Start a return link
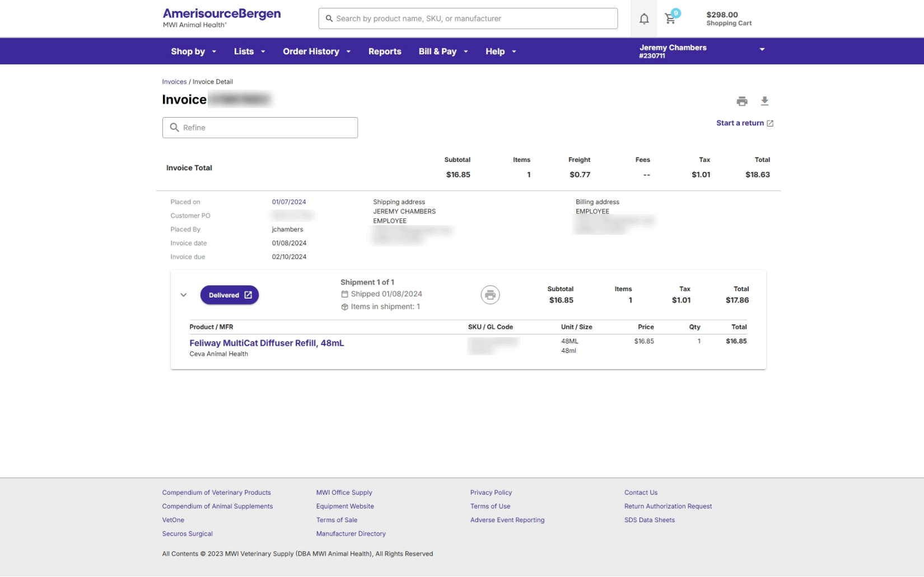 point(745,123)
